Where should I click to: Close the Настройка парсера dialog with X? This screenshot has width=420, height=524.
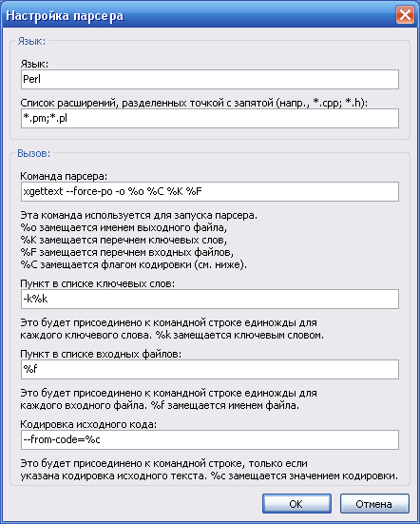(x=405, y=15)
